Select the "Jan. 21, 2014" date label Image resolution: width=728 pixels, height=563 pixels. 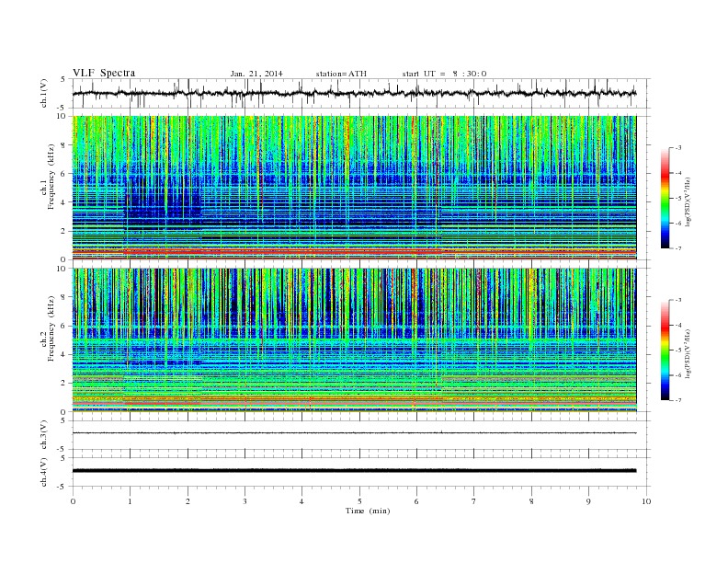(256, 74)
